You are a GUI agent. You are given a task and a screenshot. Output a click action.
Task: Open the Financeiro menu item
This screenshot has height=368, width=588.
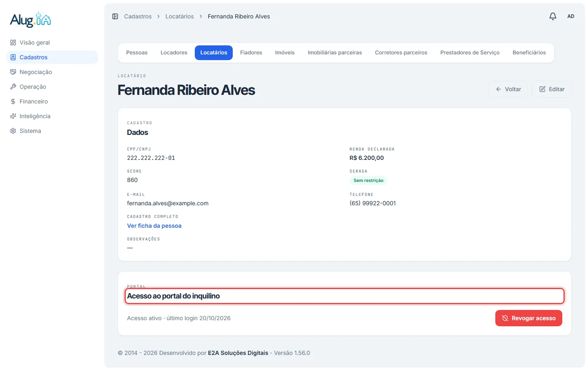(x=52, y=101)
